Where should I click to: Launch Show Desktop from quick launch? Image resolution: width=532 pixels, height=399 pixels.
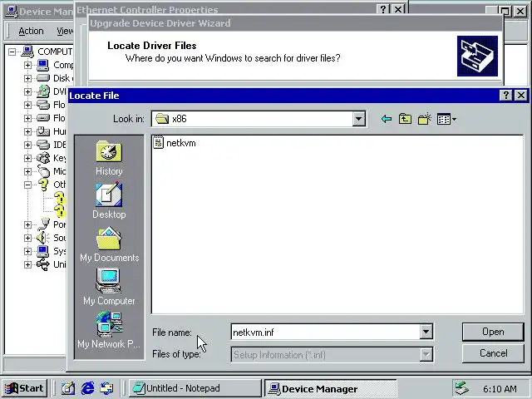pyautogui.click(x=68, y=388)
